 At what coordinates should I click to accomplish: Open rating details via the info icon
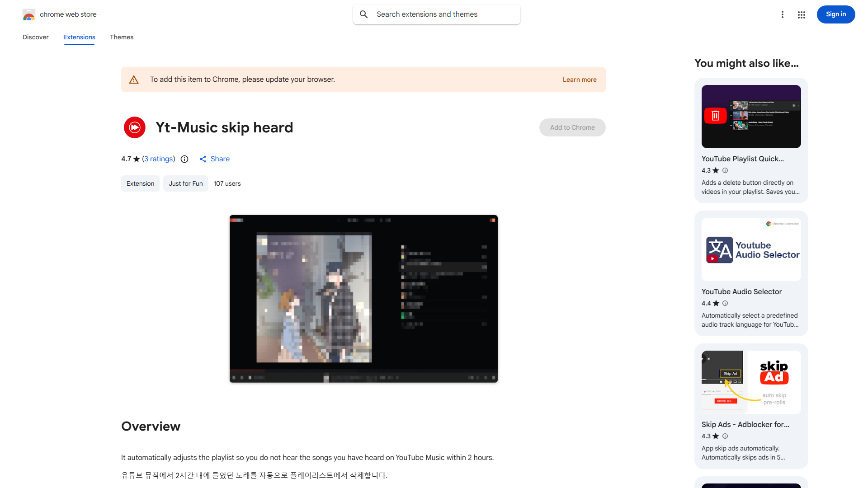[184, 159]
